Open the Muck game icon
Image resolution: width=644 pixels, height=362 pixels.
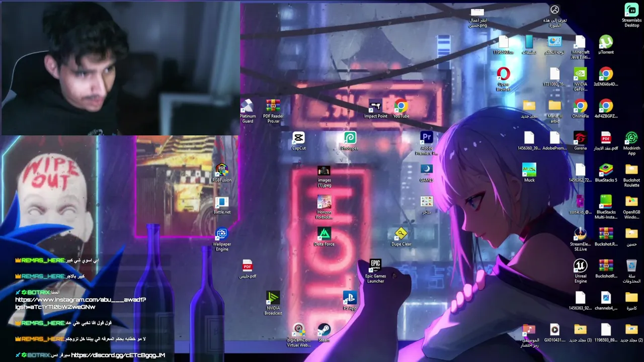(x=529, y=173)
